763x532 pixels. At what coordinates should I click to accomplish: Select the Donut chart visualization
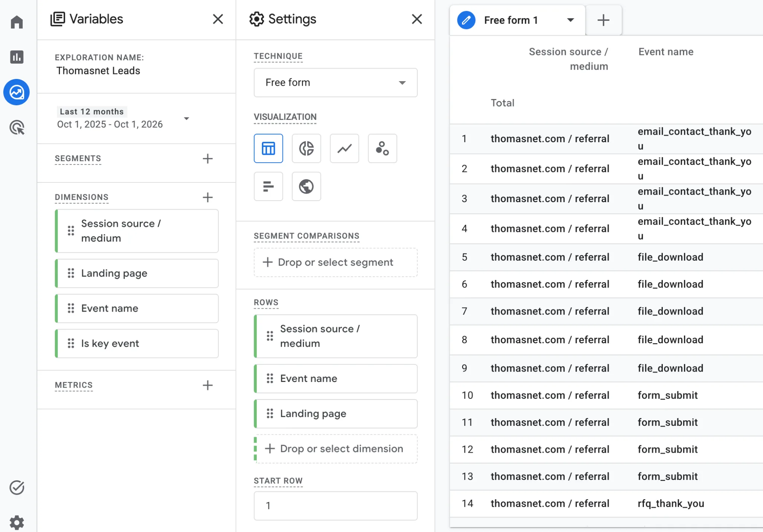tap(306, 148)
